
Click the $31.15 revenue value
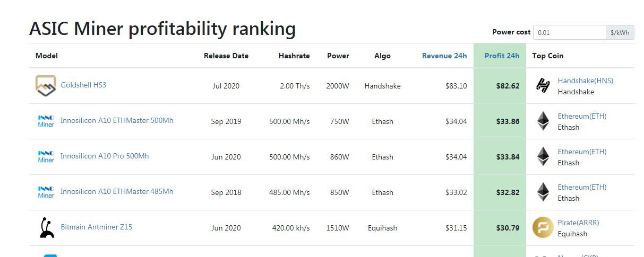click(x=456, y=228)
